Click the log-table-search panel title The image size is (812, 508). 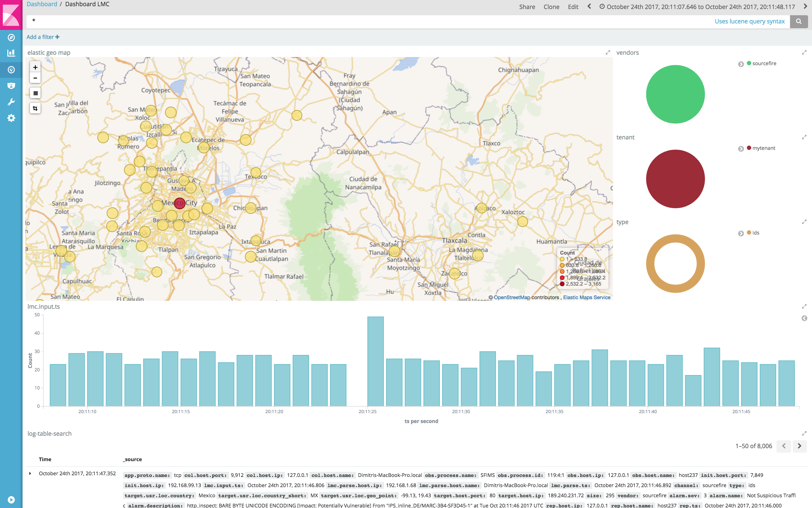(x=49, y=434)
